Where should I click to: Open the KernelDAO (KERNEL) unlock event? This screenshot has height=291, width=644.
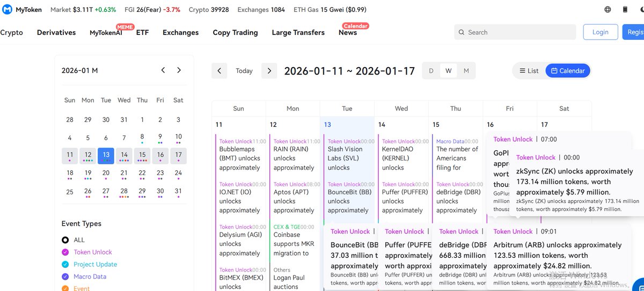click(x=402, y=155)
